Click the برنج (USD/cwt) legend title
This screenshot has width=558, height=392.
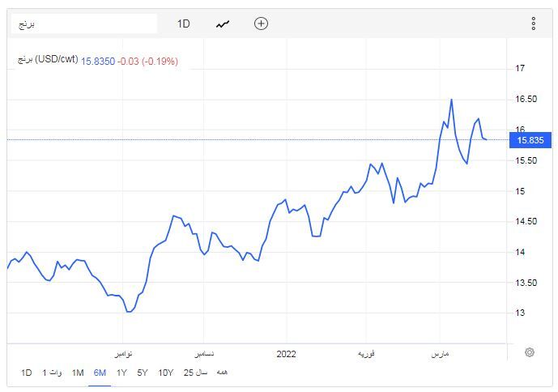[x=47, y=61]
